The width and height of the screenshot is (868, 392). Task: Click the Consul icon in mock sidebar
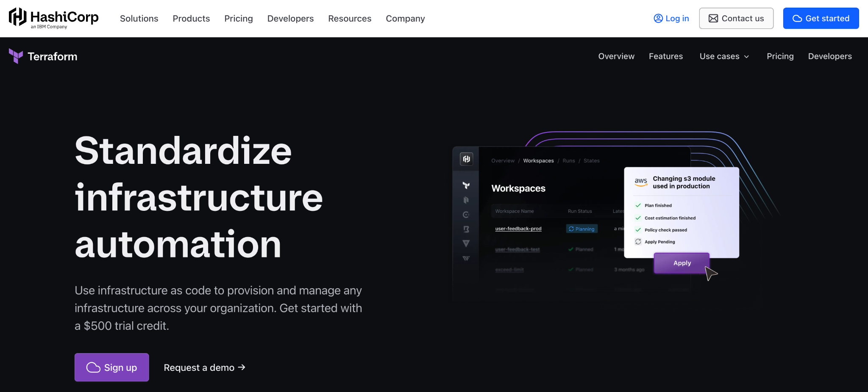(x=466, y=215)
